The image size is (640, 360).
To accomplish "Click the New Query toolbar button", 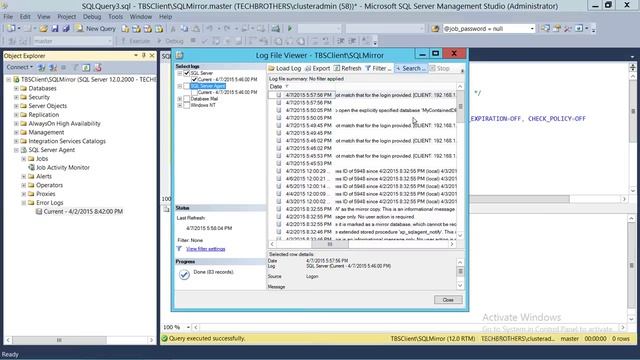I will (96, 29).
